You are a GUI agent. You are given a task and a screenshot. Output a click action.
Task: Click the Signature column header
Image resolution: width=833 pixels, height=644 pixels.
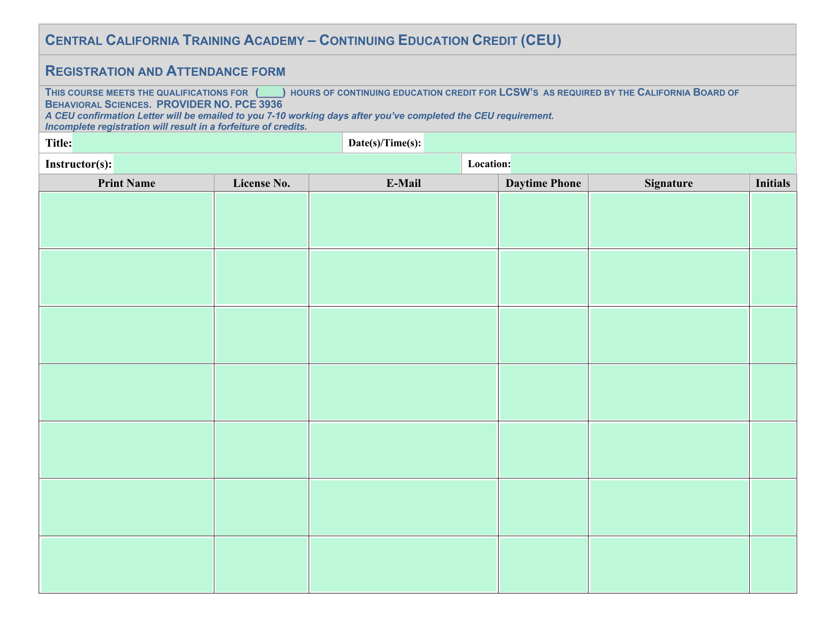(669, 183)
